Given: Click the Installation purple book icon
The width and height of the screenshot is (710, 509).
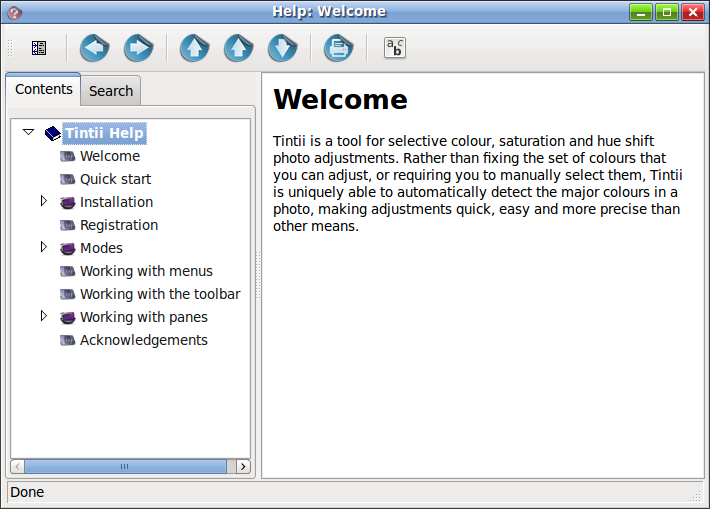Looking at the screenshot, I should coord(67,202).
